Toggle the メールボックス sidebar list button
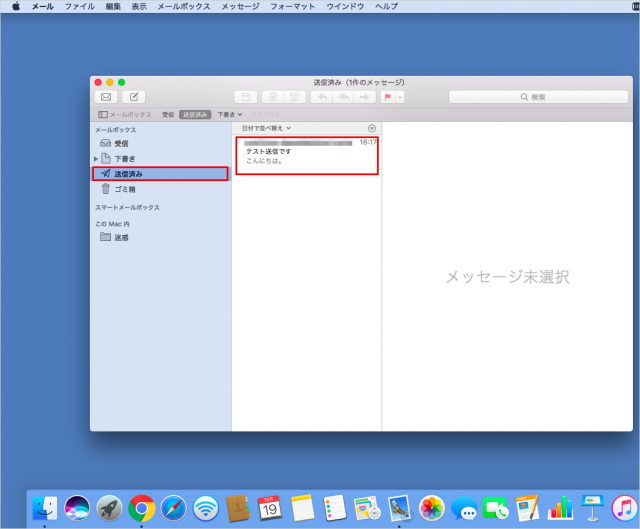Viewport: 640px width, 529px height. tap(125, 115)
